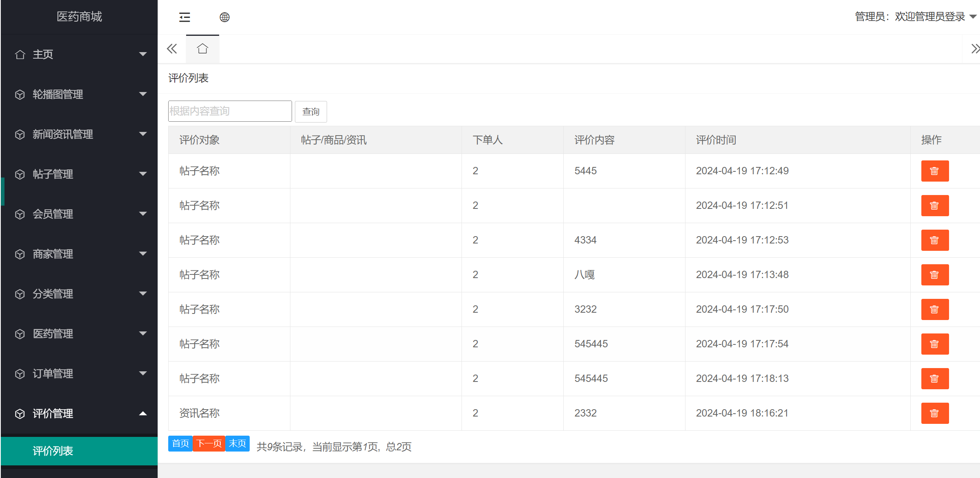
Task: Expand the 帖子管理 menu
Action: click(53, 174)
